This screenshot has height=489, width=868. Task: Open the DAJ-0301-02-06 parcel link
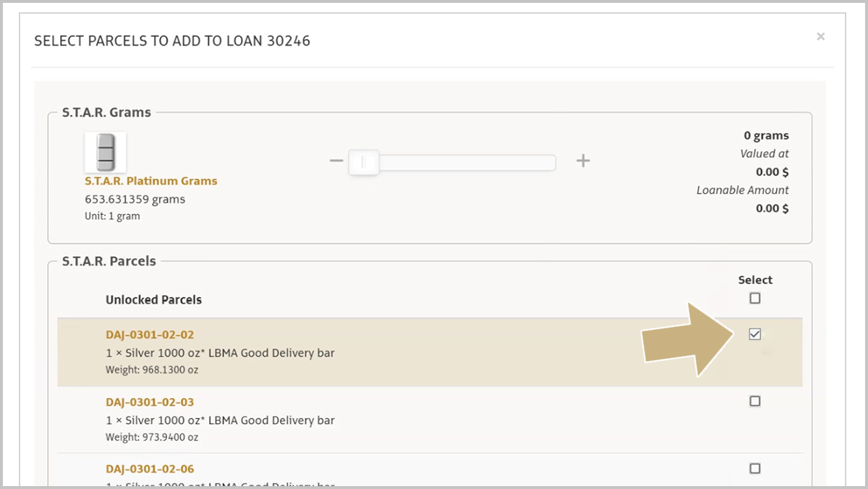click(x=150, y=469)
